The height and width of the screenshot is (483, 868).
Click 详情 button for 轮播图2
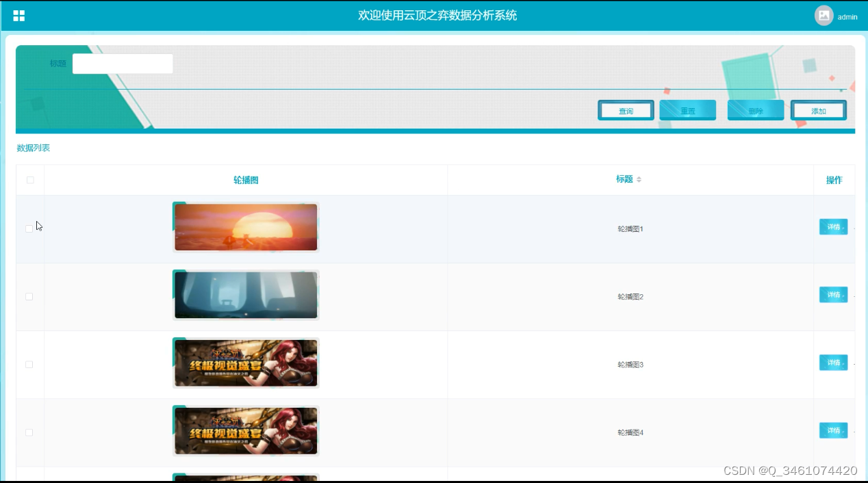click(833, 295)
